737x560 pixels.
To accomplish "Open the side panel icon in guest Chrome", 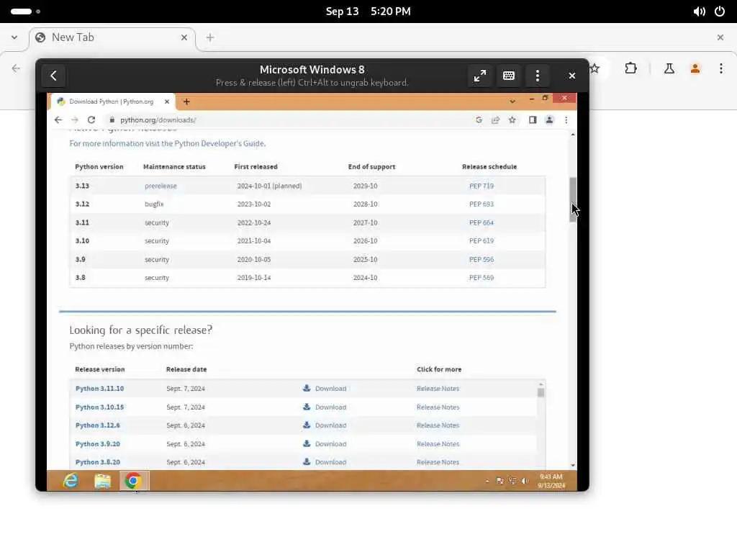I will click(533, 120).
